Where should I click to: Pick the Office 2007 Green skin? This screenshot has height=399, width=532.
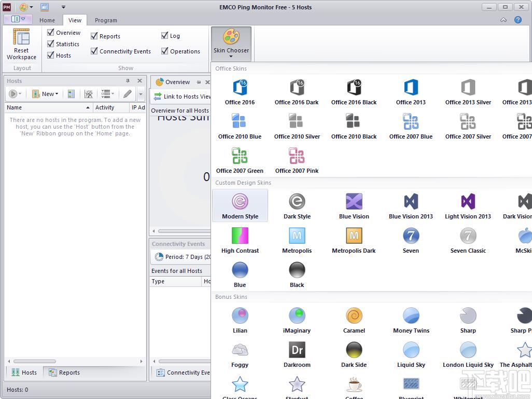(240, 161)
